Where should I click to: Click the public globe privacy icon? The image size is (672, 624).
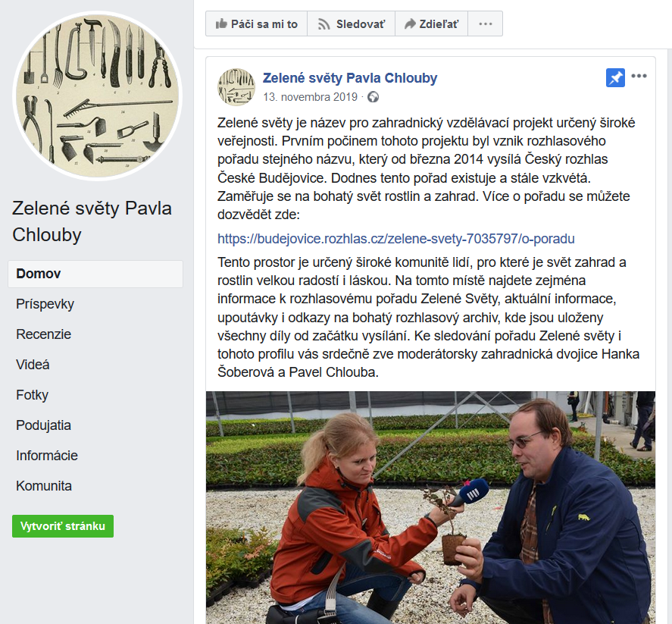click(x=374, y=97)
